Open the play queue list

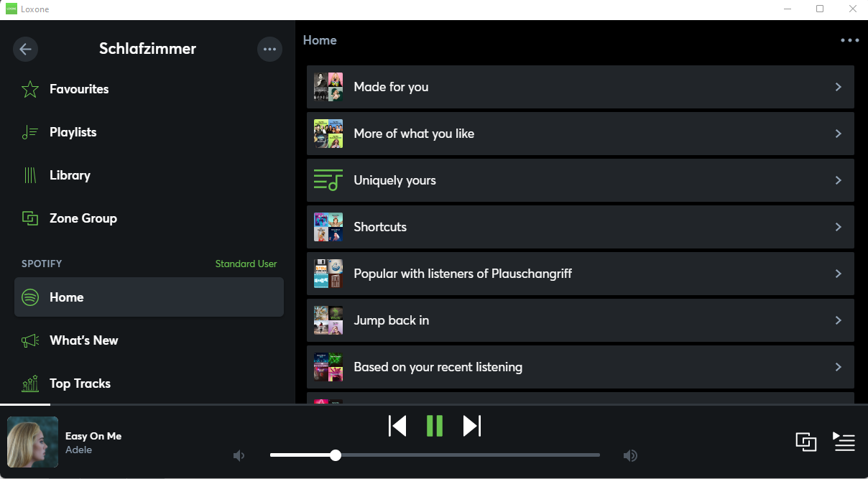(844, 442)
